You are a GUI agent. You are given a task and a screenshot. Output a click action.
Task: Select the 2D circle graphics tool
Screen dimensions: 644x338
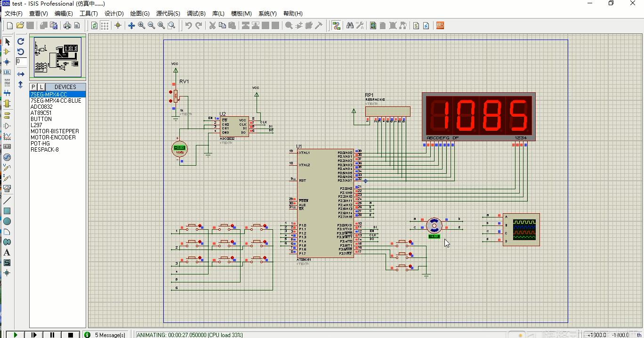tap(7, 221)
